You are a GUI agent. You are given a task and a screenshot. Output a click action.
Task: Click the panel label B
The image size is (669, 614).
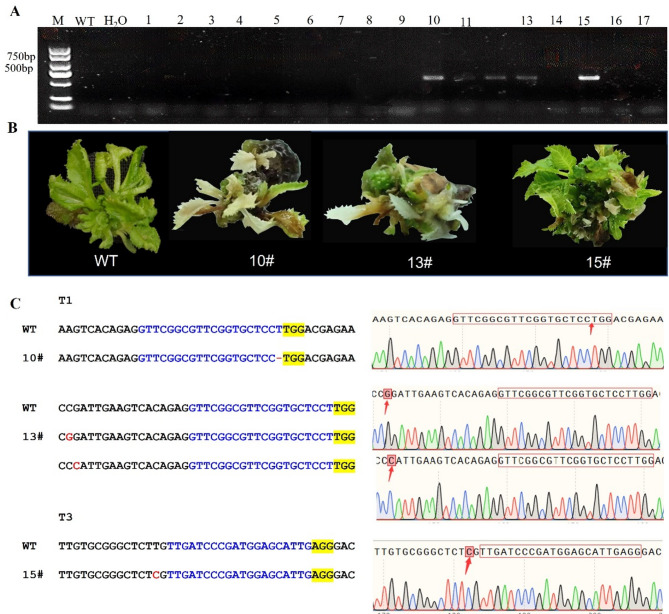(13, 128)
